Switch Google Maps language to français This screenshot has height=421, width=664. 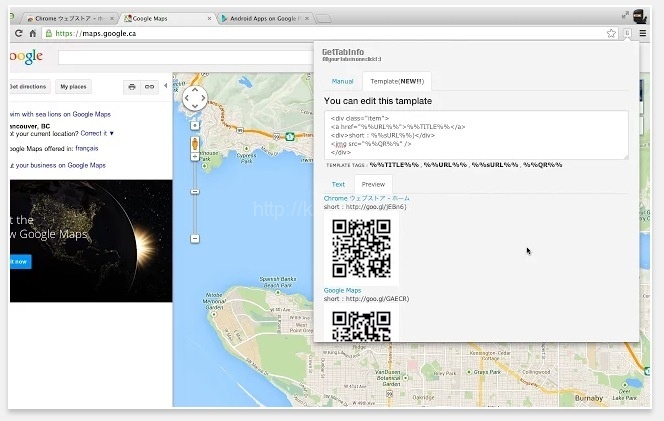point(86,149)
